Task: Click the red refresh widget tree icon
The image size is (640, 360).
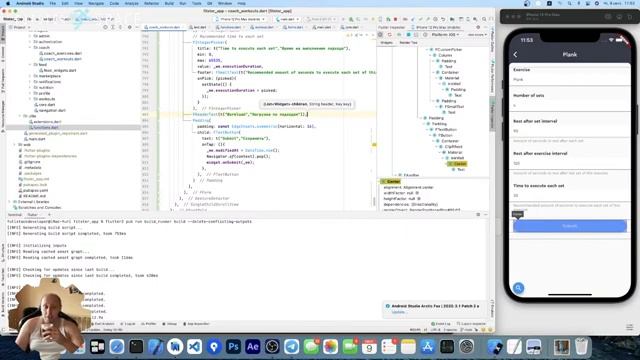Action: [x=390, y=35]
